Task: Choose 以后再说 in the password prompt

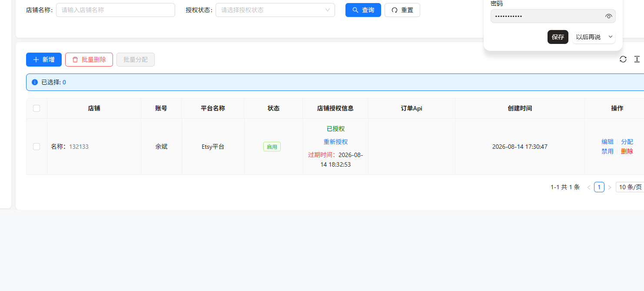Action: (x=588, y=37)
